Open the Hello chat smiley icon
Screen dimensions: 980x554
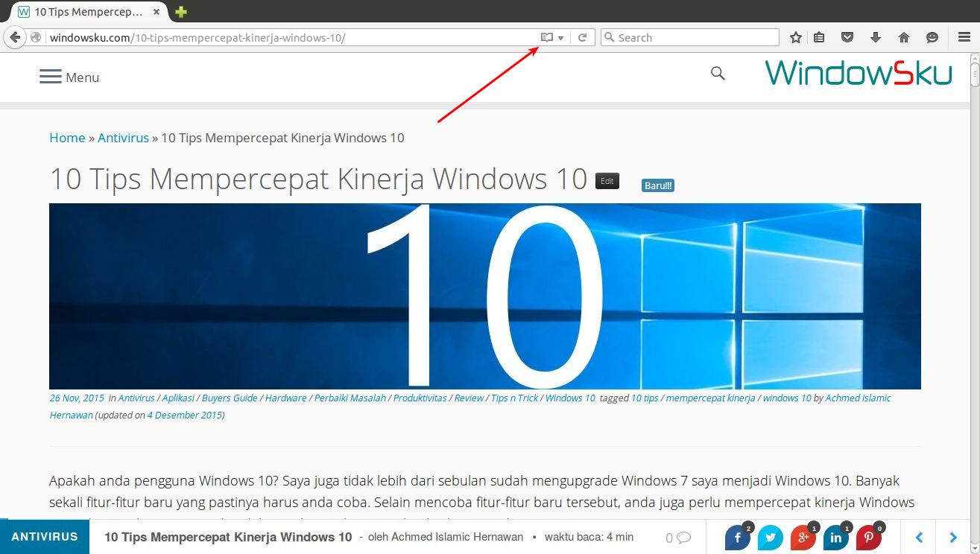[932, 37]
